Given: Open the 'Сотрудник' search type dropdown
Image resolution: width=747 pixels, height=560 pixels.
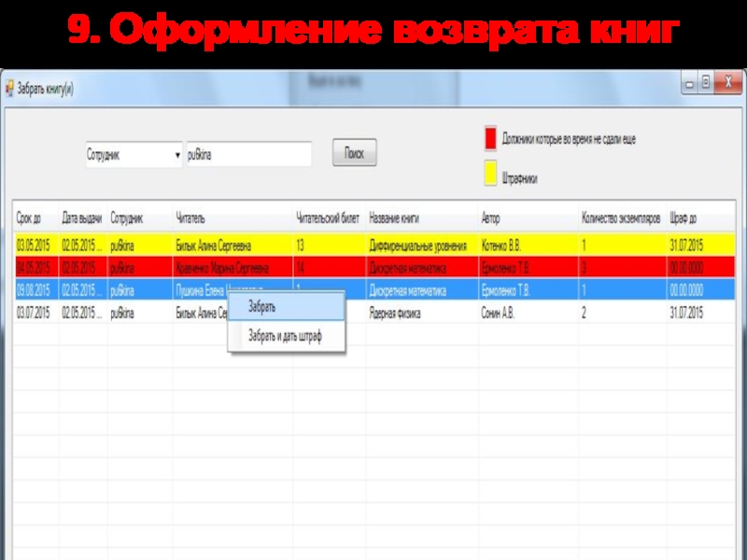Looking at the screenshot, I should [177, 155].
